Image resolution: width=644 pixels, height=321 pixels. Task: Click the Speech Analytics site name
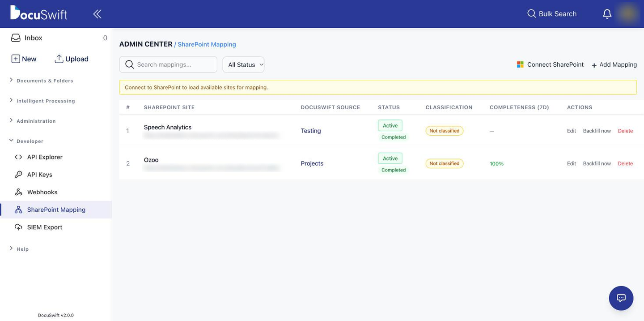(168, 127)
